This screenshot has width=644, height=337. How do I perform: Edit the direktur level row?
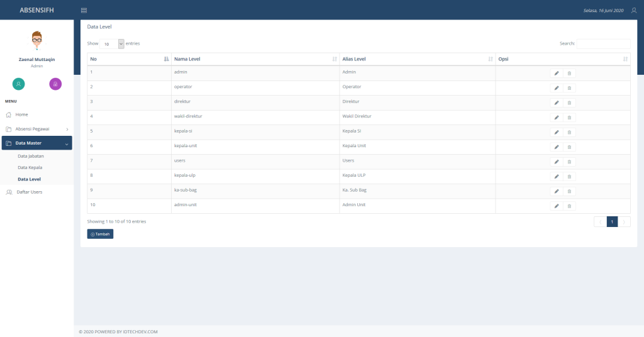(x=557, y=102)
